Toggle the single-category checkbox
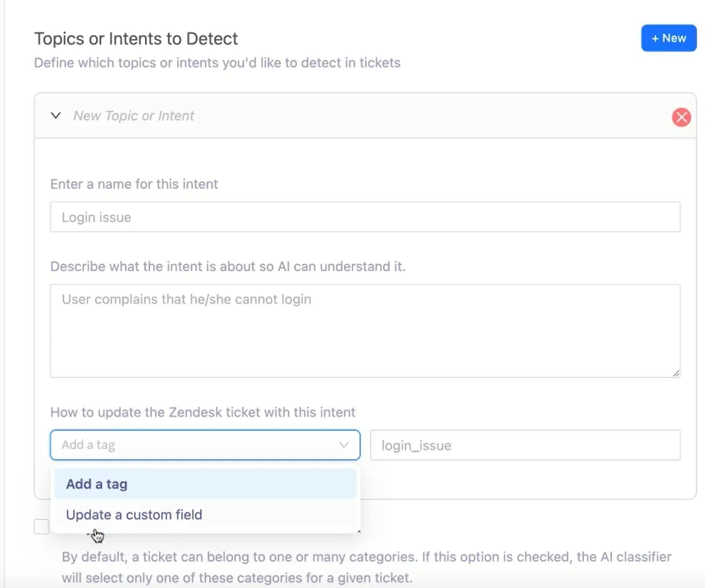 [x=42, y=527]
